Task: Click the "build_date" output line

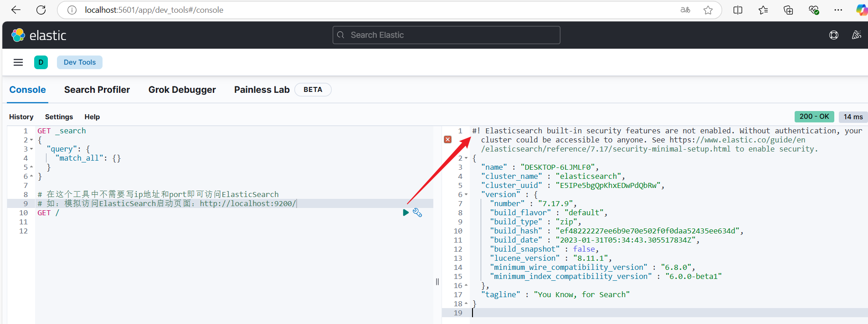Action: (x=595, y=240)
